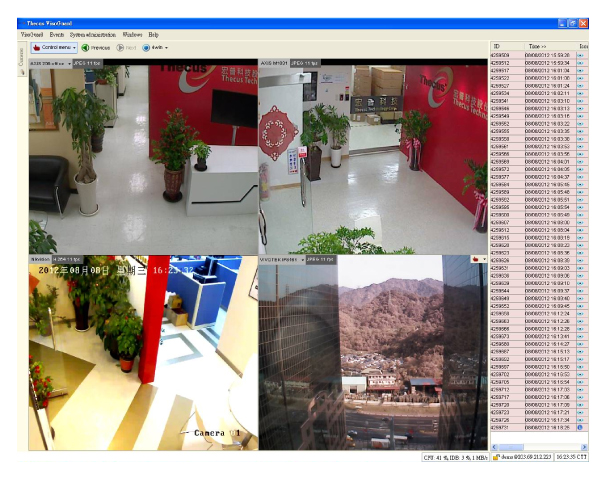Open the Control menu dropdown

tap(54, 47)
